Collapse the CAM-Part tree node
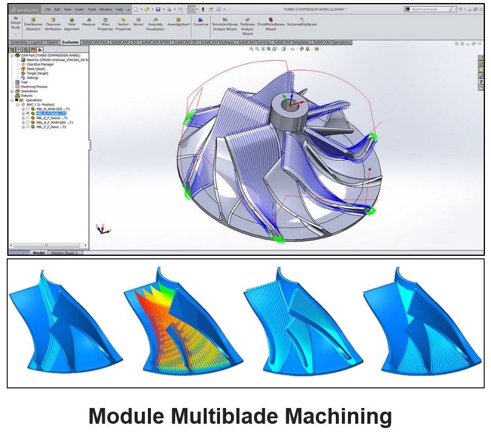 12,55
